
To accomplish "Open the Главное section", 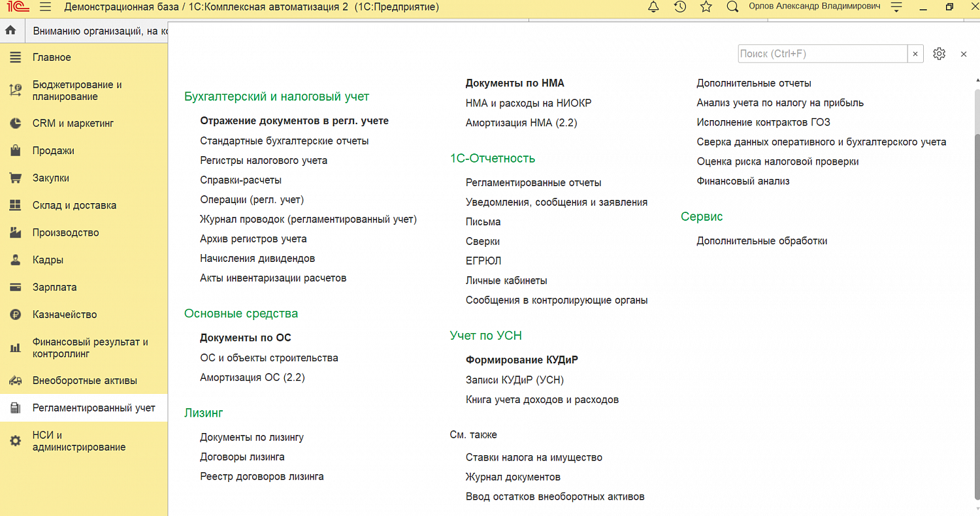I will tap(84, 57).
